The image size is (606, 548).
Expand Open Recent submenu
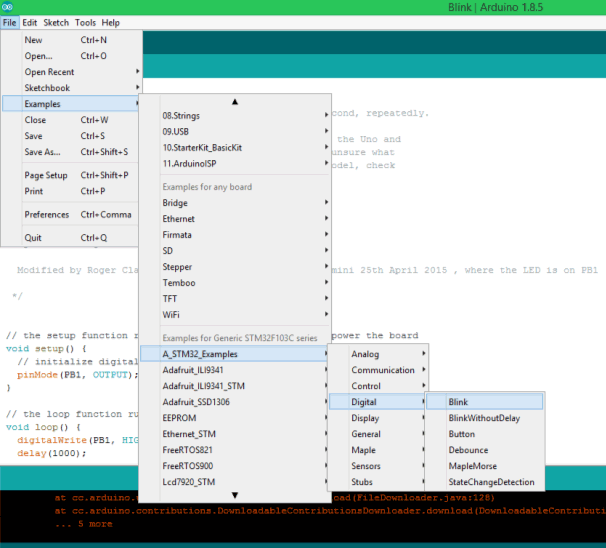[x=70, y=72]
